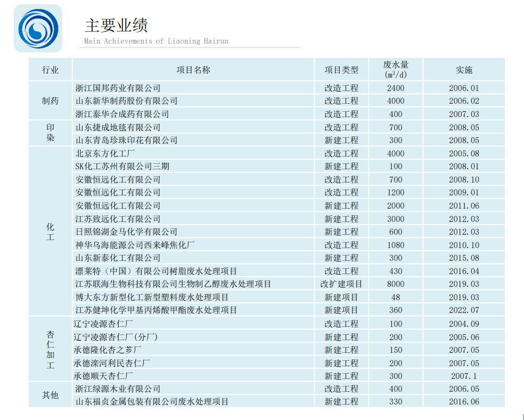
Task: Click the 实施 column header
Action: [x=464, y=70]
